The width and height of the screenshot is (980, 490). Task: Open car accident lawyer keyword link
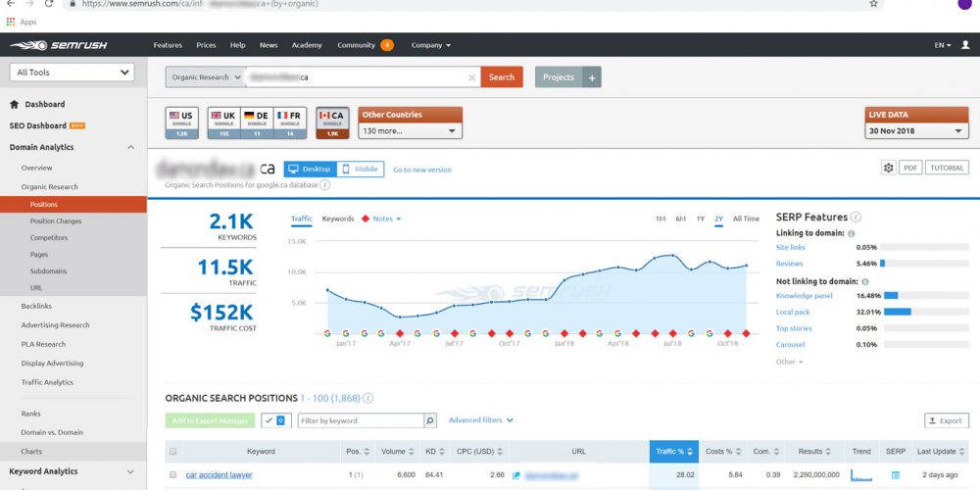219,475
